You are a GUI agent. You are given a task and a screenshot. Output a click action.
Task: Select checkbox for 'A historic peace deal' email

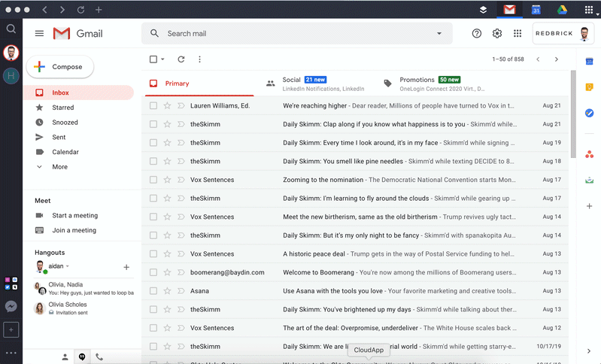[x=153, y=253]
